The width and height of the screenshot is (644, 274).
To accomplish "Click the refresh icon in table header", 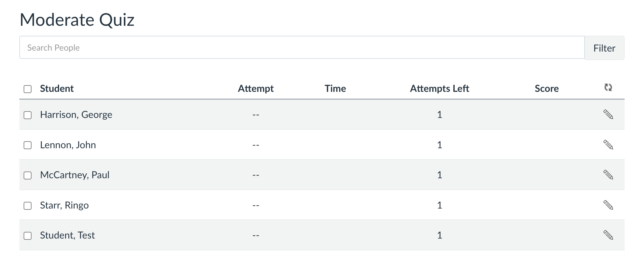I will click(x=608, y=88).
